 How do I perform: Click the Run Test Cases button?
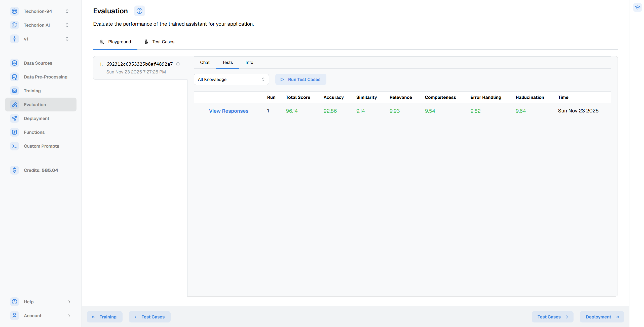click(300, 79)
